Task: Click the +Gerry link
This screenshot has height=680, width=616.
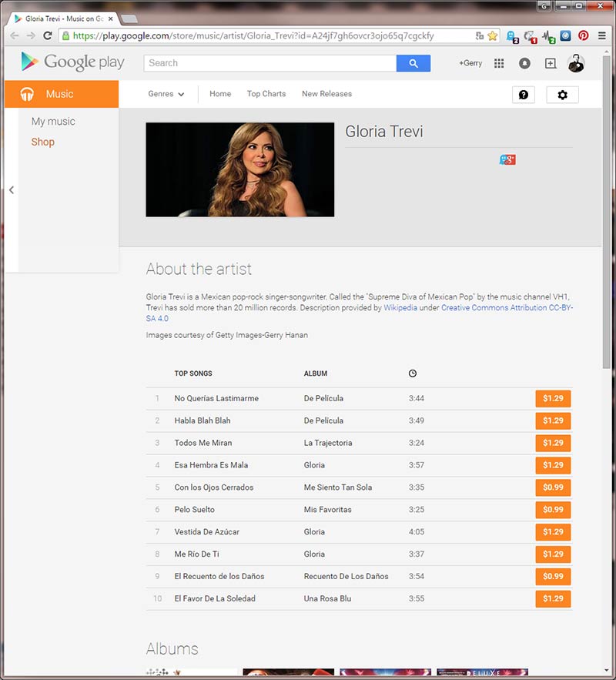Action: (470, 63)
